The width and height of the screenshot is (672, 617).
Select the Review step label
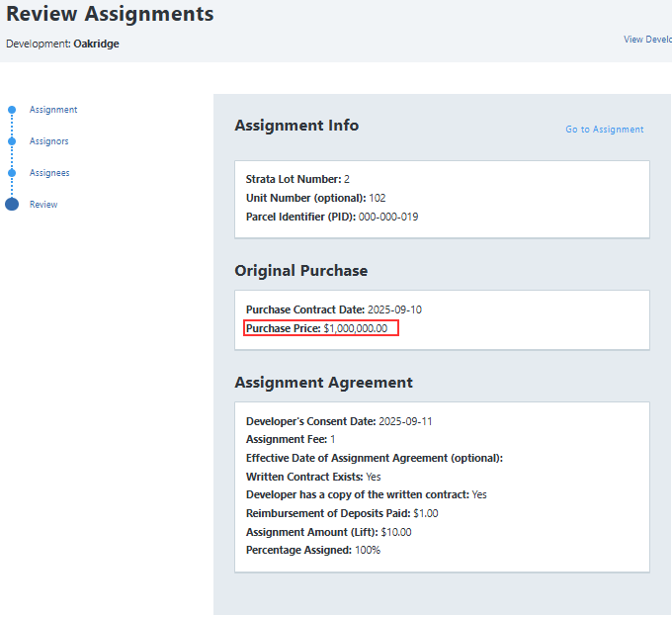coord(43,205)
